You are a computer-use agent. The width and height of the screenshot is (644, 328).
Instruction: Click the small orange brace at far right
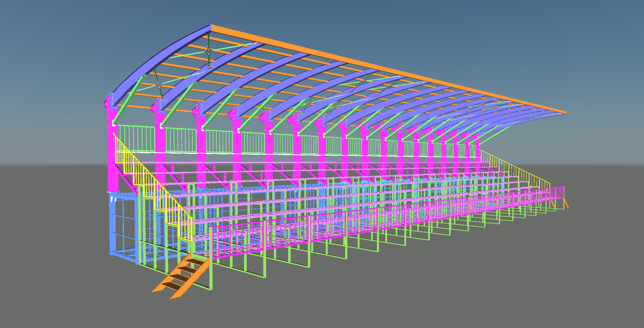tap(566, 203)
